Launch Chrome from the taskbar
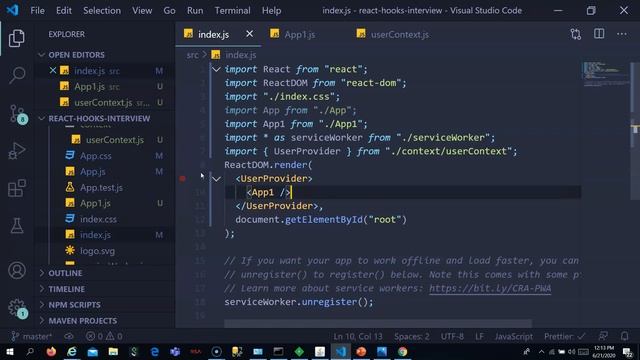Image resolution: width=640 pixels, height=360 pixels. click(x=402, y=351)
